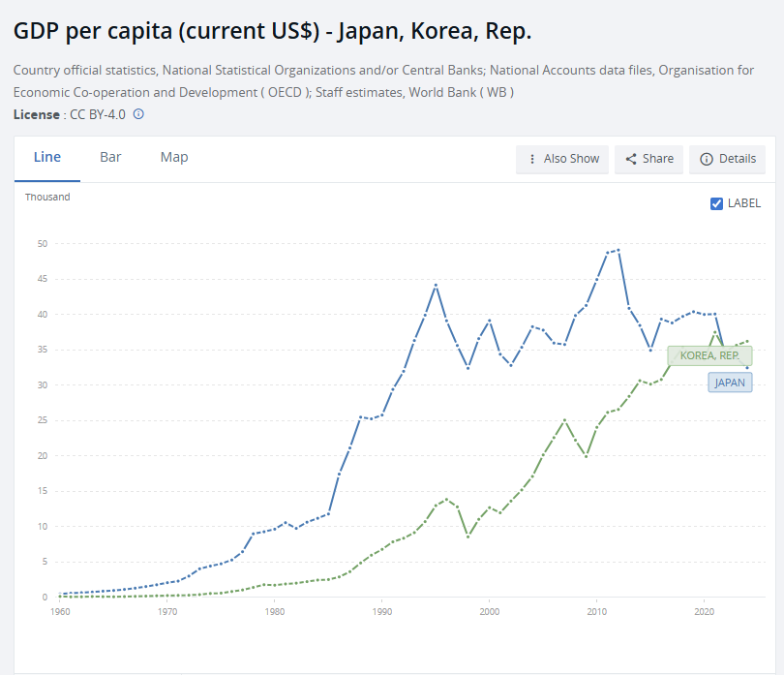Click the 1980 x-axis label
The height and width of the screenshot is (675, 784).
(275, 611)
